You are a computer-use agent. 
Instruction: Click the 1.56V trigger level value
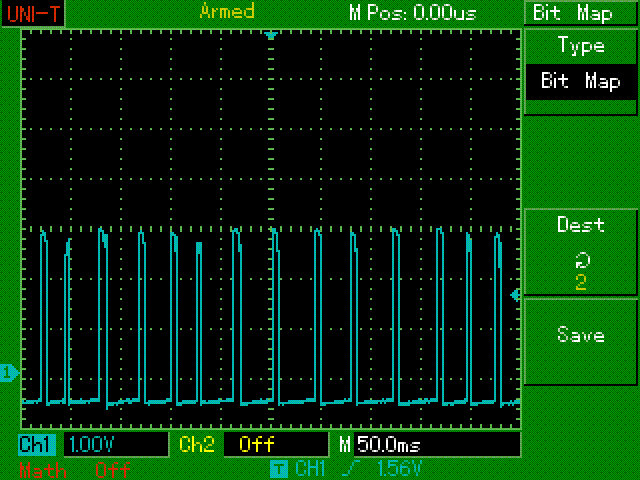click(400, 469)
